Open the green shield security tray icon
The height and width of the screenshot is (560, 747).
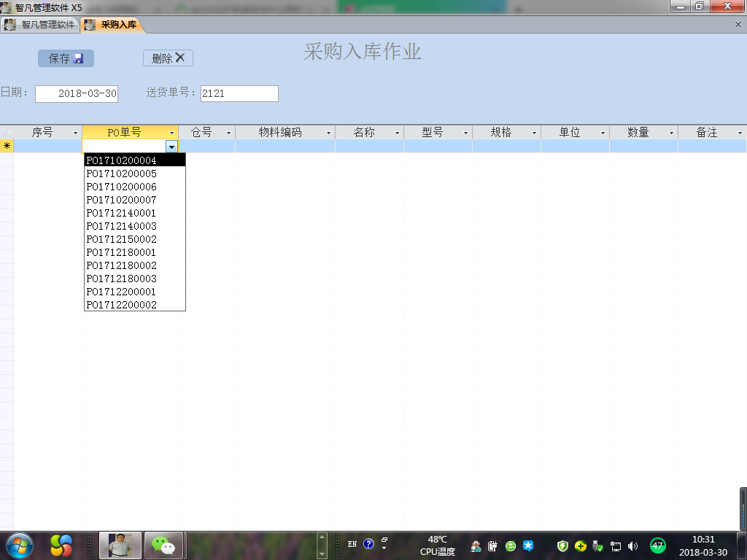[x=562, y=545]
